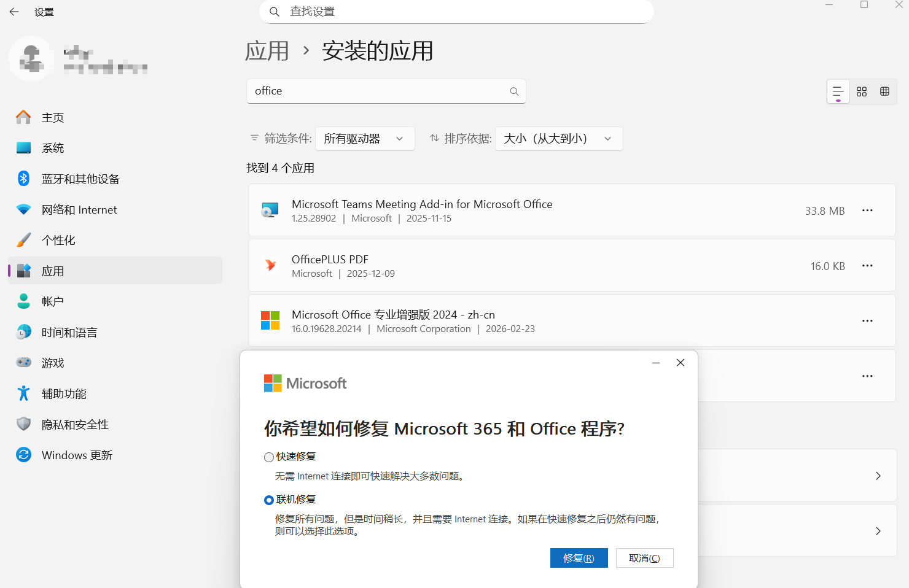Viewport: 909px width, 588px height.
Task: Click the OfficePLUS PDF app icon
Action: click(x=270, y=265)
